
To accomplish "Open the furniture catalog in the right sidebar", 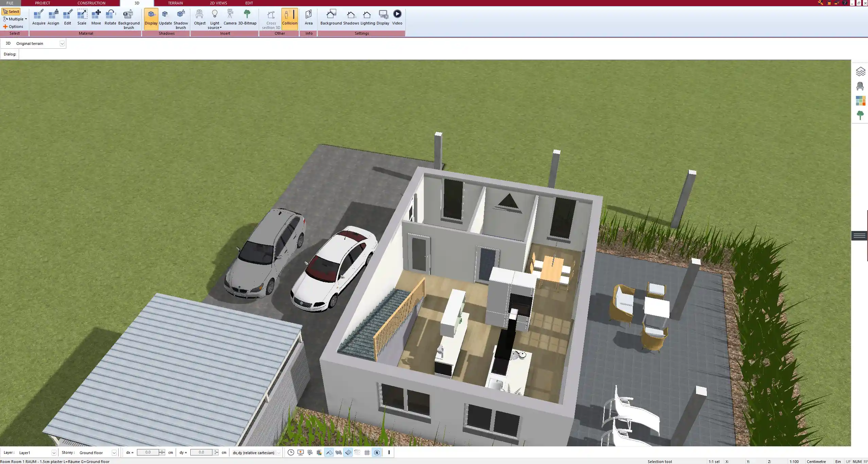I will click(x=860, y=86).
